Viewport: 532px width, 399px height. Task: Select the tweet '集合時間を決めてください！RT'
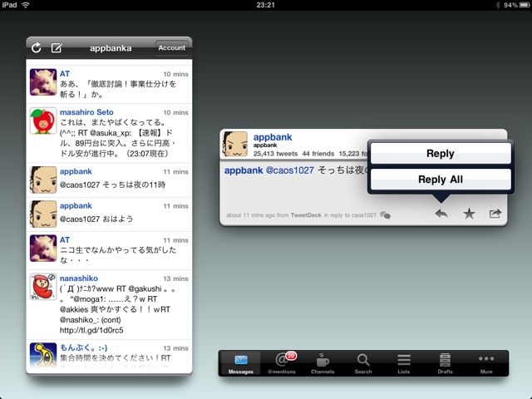tap(109, 356)
